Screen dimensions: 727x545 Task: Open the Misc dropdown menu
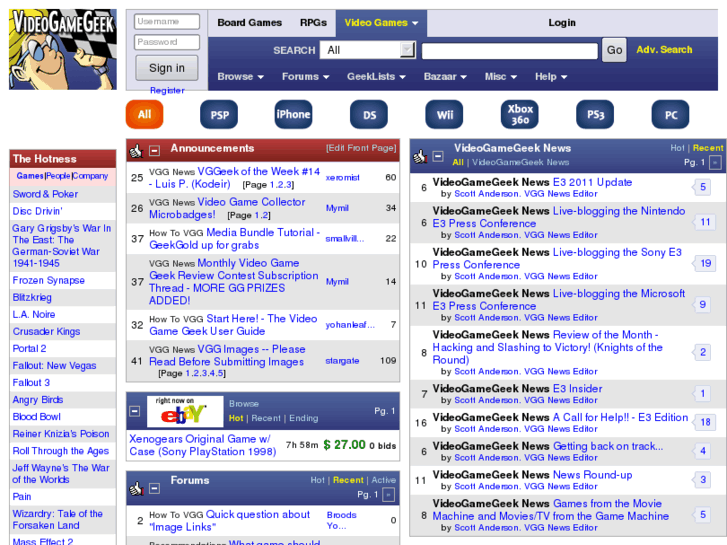[x=500, y=77]
